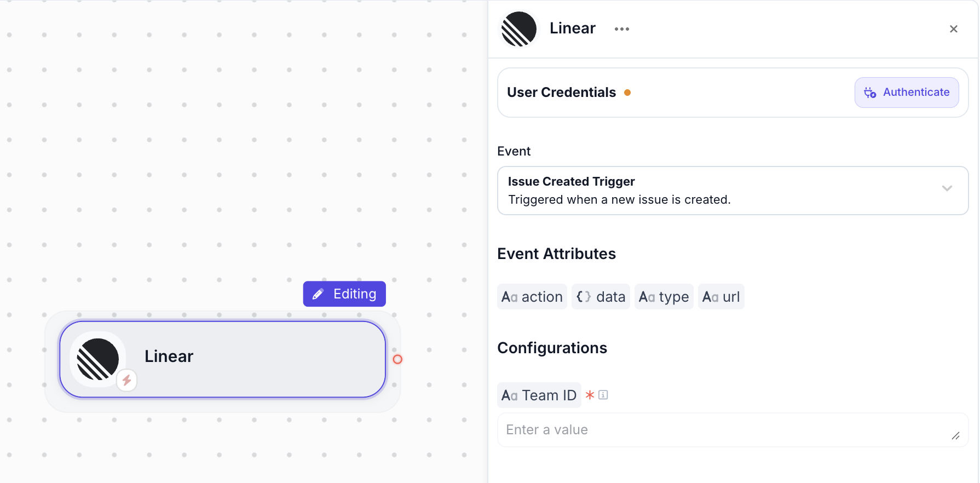Screen dimensions: 980x483
Task: Select the lightning trigger icon on the Linear node
Action: 126,381
